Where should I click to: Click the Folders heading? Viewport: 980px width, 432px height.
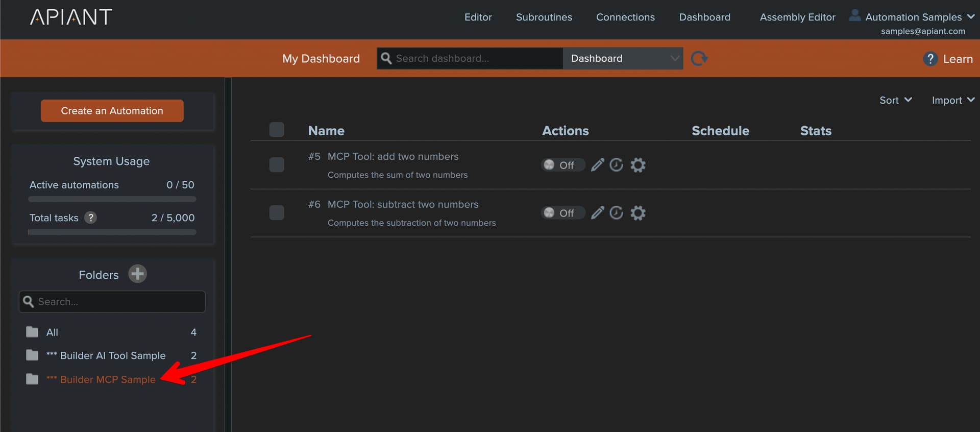pyautogui.click(x=99, y=275)
